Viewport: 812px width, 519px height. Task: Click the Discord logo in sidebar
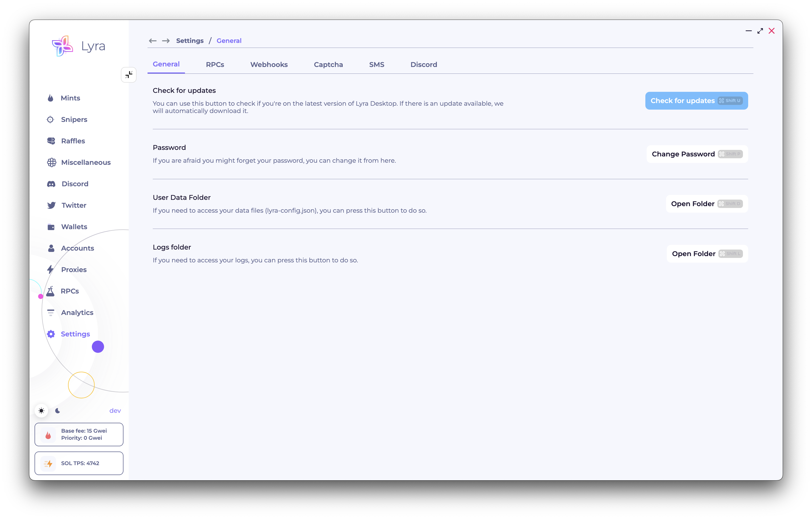coord(51,184)
